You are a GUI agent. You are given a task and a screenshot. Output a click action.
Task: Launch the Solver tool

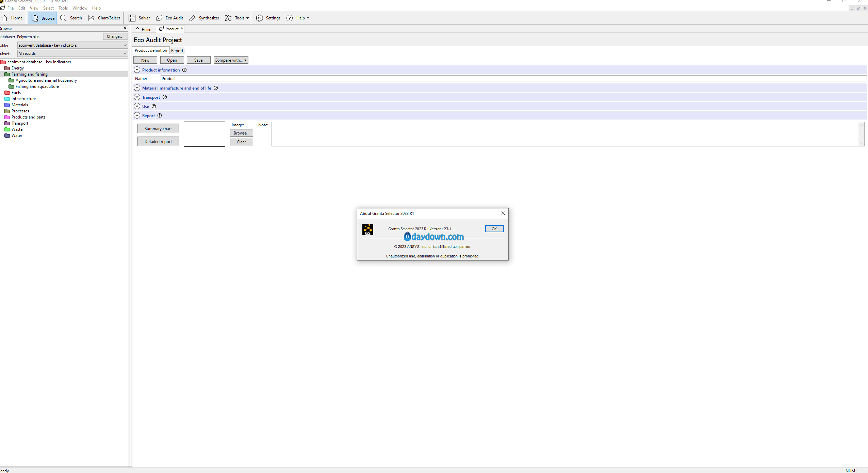tap(139, 18)
